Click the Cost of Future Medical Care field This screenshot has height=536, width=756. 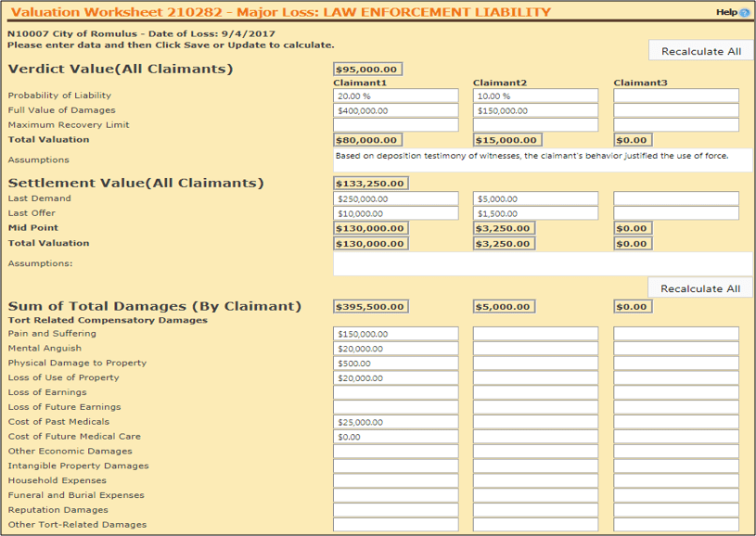pyautogui.click(x=394, y=436)
